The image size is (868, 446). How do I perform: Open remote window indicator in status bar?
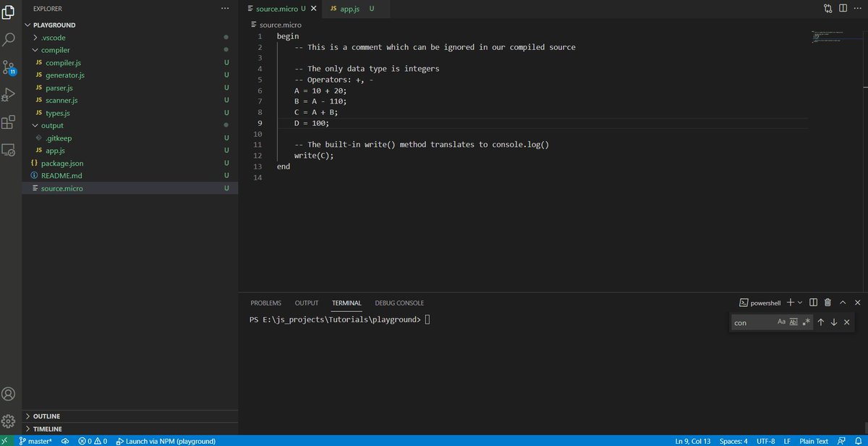coord(6,441)
